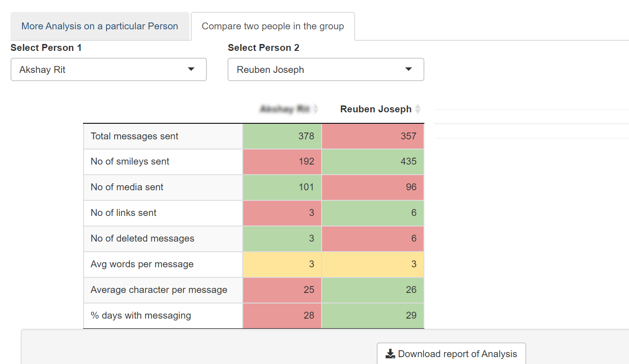Click the No of smileys sent row label
This screenshot has height=364, width=629.
point(130,161)
